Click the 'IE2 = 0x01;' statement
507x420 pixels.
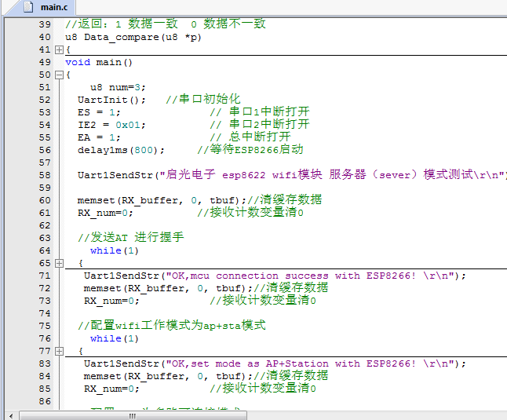click(111, 125)
